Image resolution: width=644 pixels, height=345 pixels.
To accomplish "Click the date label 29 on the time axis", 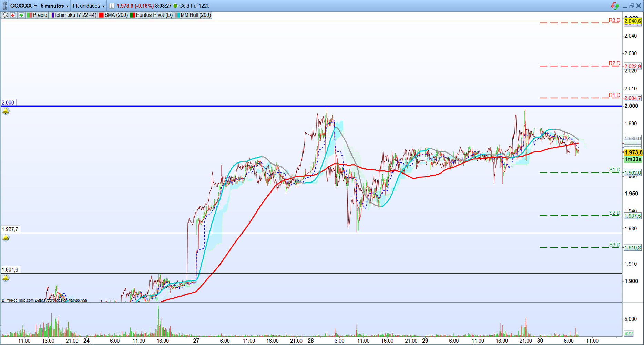I will pos(425,341).
